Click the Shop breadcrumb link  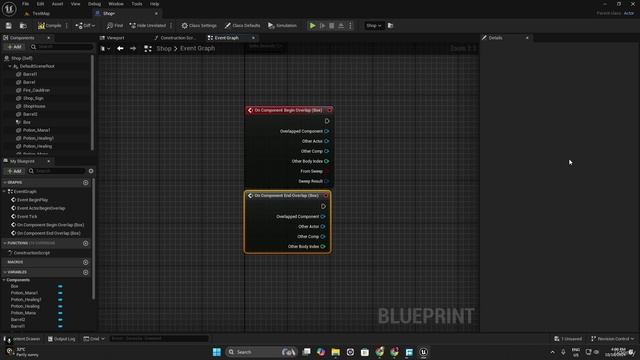click(164, 49)
